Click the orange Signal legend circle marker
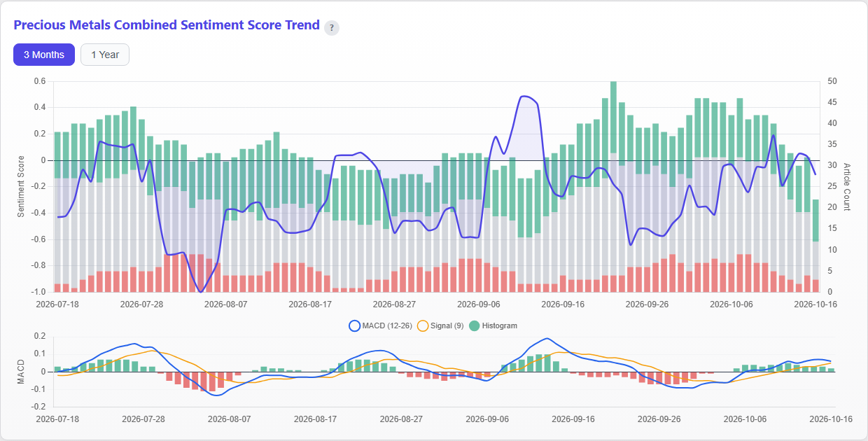868x441 pixels. (x=422, y=325)
